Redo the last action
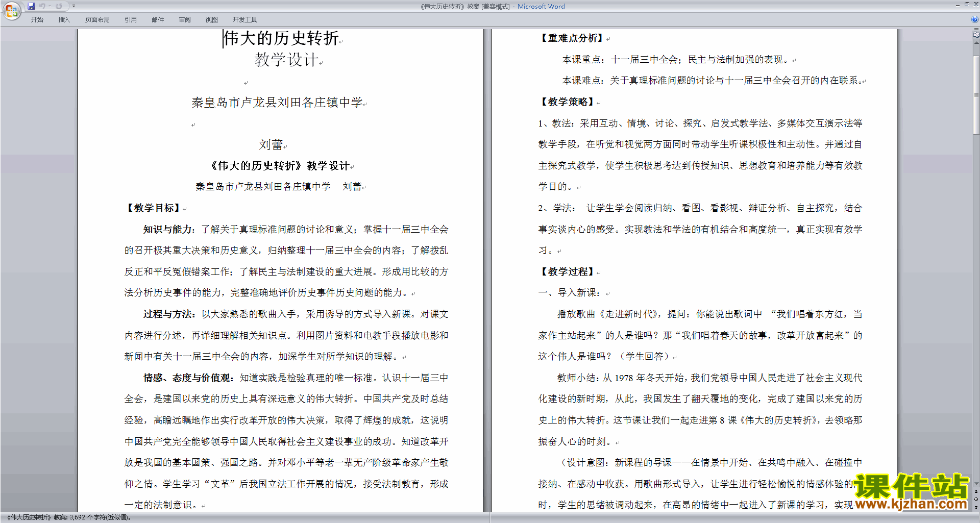This screenshot has width=980, height=523. 59,6
